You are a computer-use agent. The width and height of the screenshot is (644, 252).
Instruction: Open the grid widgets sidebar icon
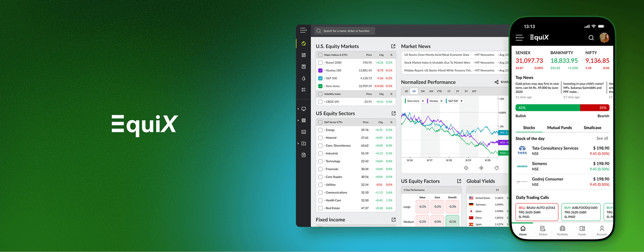(x=303, y=55)
